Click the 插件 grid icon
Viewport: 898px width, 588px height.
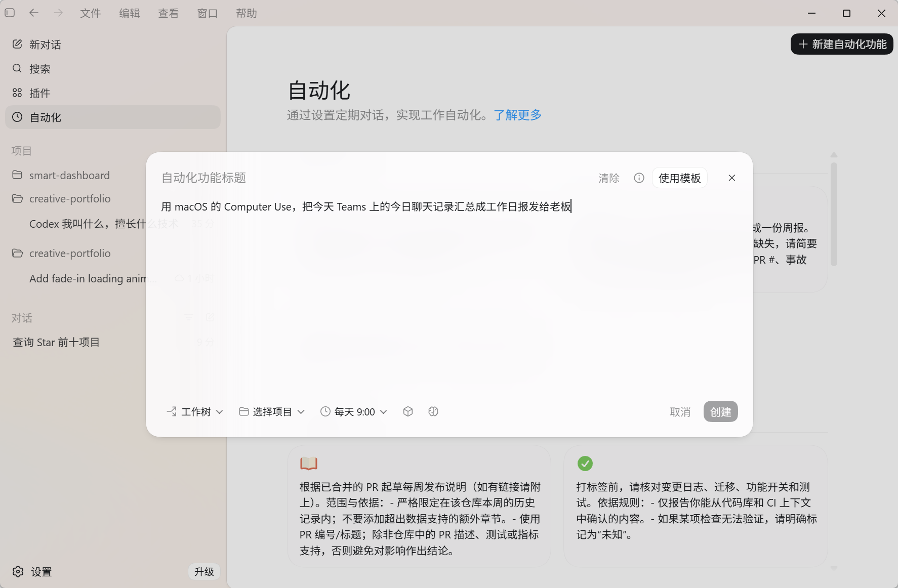[x=17, y=93]
